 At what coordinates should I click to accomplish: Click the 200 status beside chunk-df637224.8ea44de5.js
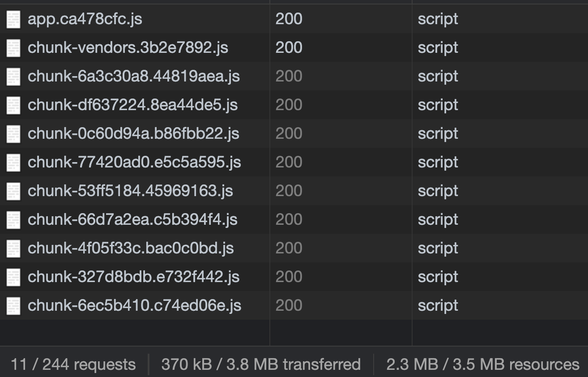[x=289, y=105]
